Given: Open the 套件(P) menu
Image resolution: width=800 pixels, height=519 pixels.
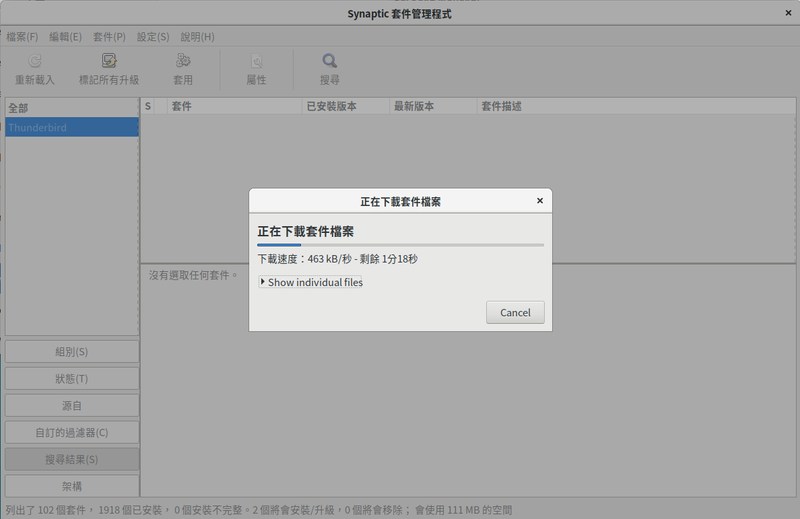Looking at the screenshot, I should click(x=109, y=37).
